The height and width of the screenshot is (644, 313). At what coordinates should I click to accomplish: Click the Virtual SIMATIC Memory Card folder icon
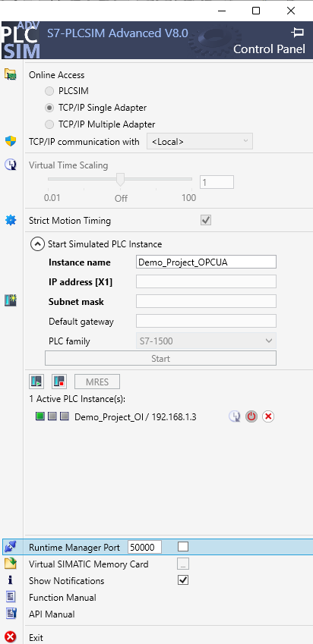(x=11, y=564)
